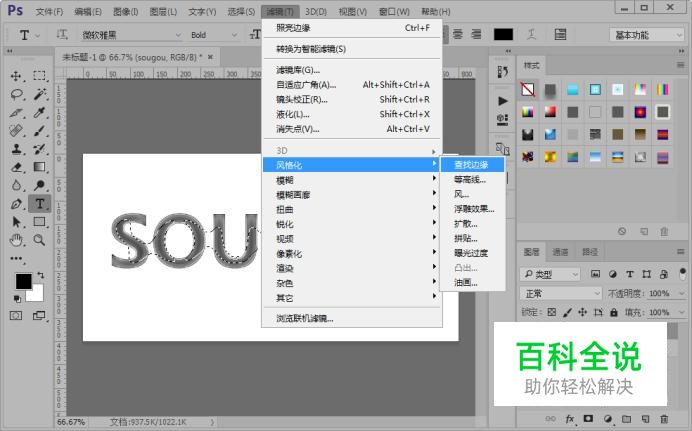Image resolution: width=692 pixels, height=431 pixels.
Task: Select the Rectangular Marquee tool
Action: point(39,76)
